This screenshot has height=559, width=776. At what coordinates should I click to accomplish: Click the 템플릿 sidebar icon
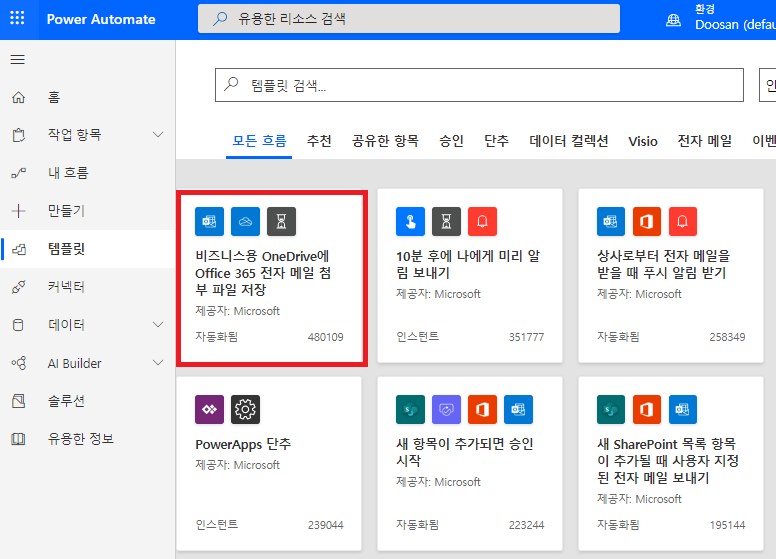tap(19, 249)
